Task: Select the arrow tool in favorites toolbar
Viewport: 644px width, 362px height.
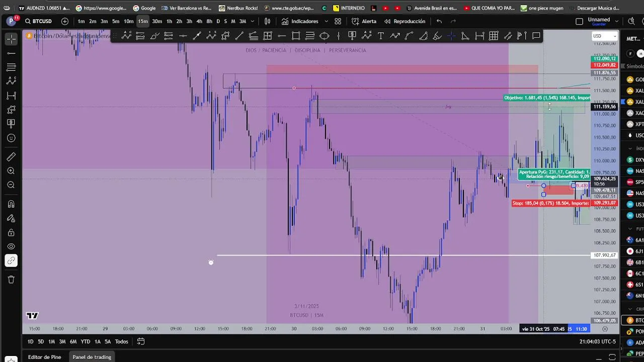Action: coord(197,36)
